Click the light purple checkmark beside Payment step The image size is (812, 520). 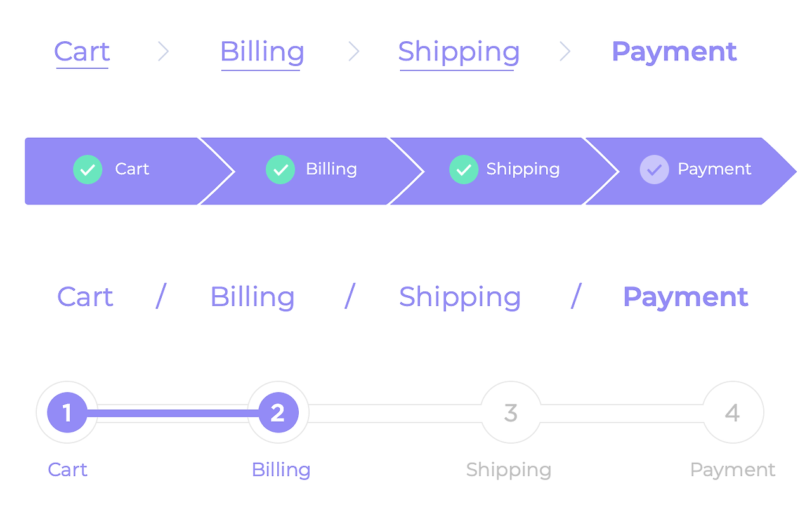(654, 170)
